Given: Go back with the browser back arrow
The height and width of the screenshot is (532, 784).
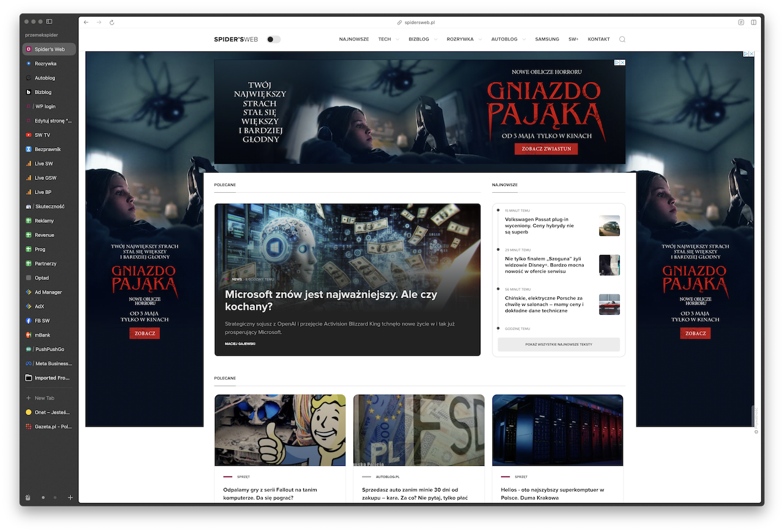Looking at the screenshot, I should tap(86, 22).
